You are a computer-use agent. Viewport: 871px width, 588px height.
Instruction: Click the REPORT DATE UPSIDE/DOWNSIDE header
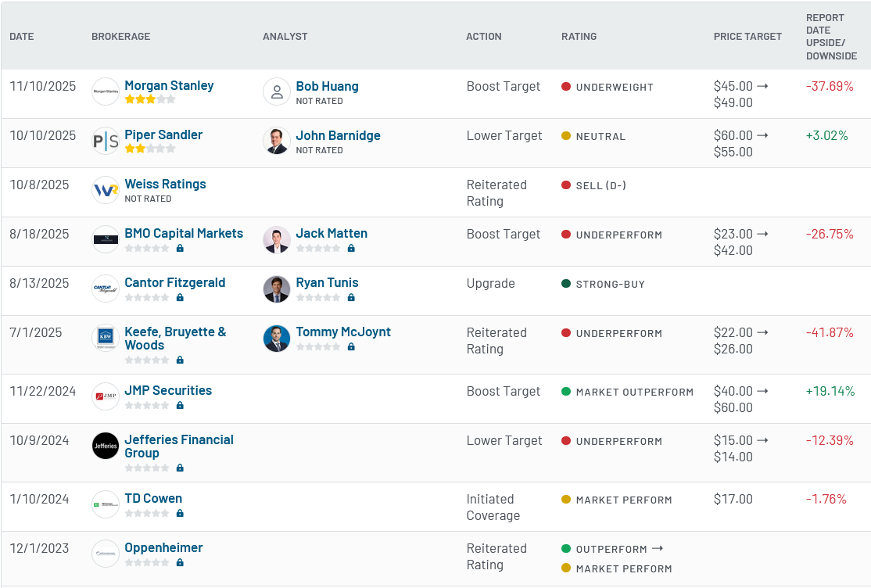pos(832,37)
